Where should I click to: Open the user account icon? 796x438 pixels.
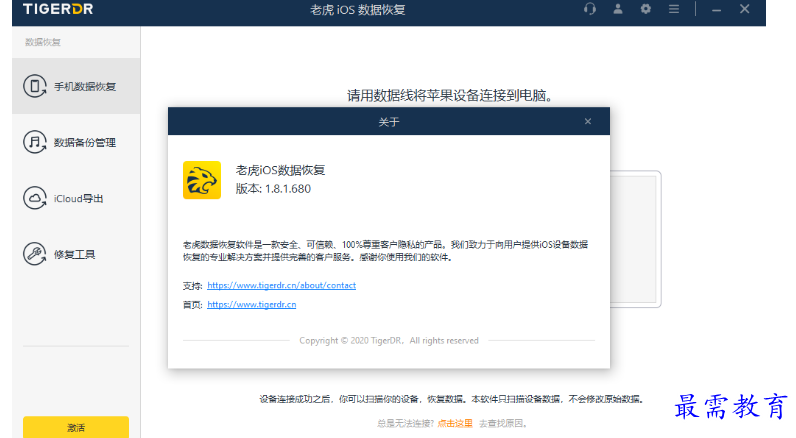[618, 9]
